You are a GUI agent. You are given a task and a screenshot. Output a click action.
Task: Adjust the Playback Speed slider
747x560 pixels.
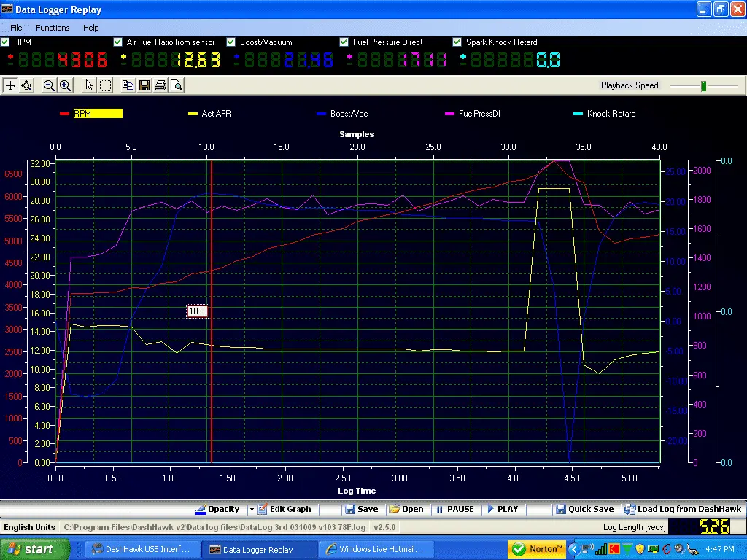[x=704, y=85]
